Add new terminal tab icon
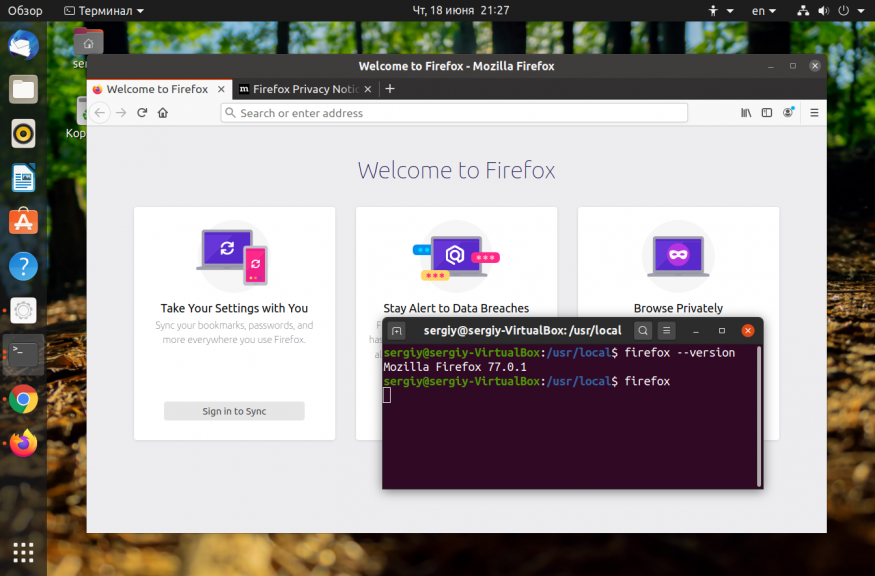Screen dimensions: 875x576 (397, 331)
